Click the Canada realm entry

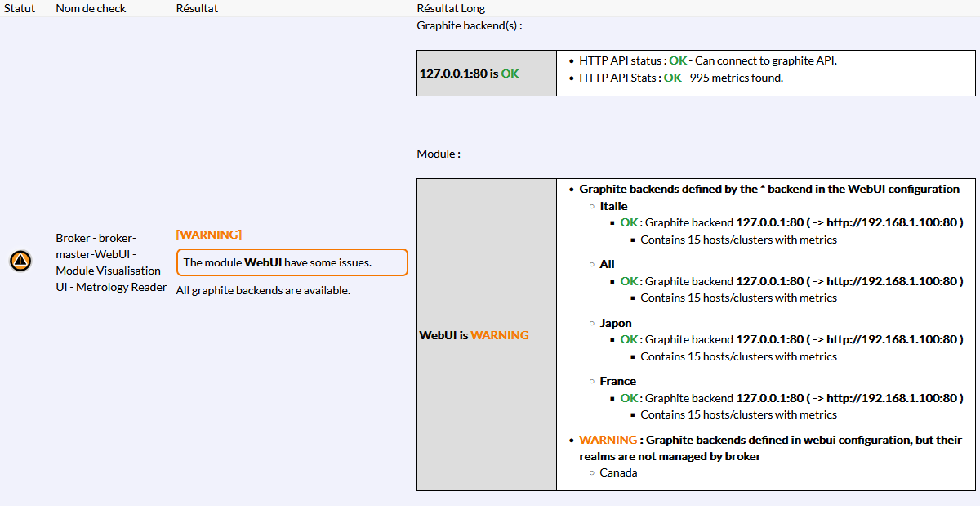pos(618,472)
